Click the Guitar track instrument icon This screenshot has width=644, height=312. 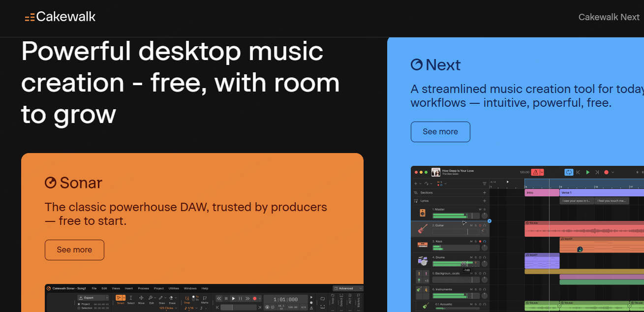click(x=423, y=229)
